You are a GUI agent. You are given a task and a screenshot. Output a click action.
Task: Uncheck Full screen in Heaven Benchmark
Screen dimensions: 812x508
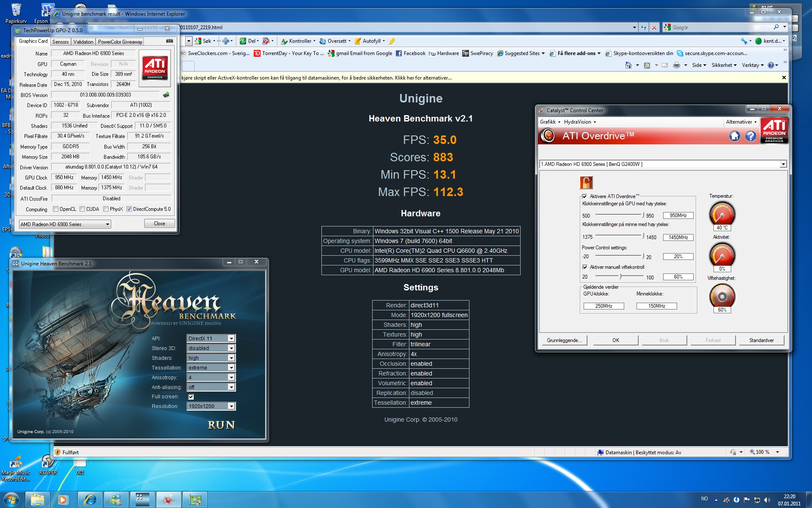191,397
